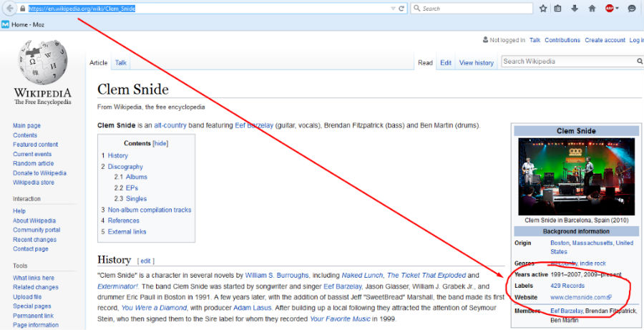Click into the browser Search box

[472, 8]
